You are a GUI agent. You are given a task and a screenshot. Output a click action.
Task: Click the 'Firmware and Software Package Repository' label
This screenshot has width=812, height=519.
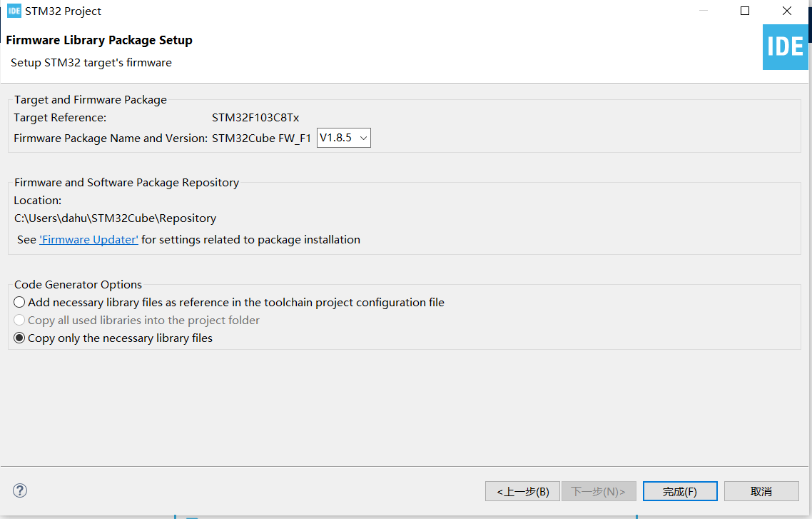tap(127, 183)
